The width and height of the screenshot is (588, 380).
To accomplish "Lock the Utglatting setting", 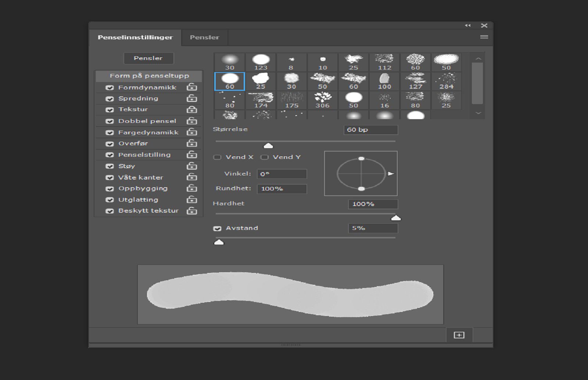I will coord(192,200).
